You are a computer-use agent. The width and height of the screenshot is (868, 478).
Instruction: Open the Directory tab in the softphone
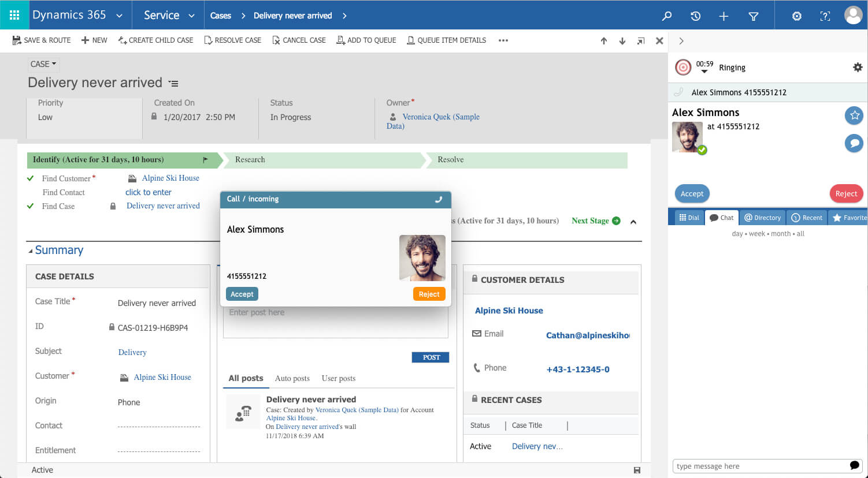click(762, 217)
